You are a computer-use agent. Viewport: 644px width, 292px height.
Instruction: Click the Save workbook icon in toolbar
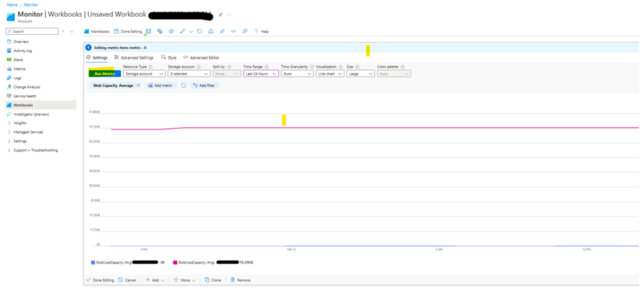(x=148, y=31)
